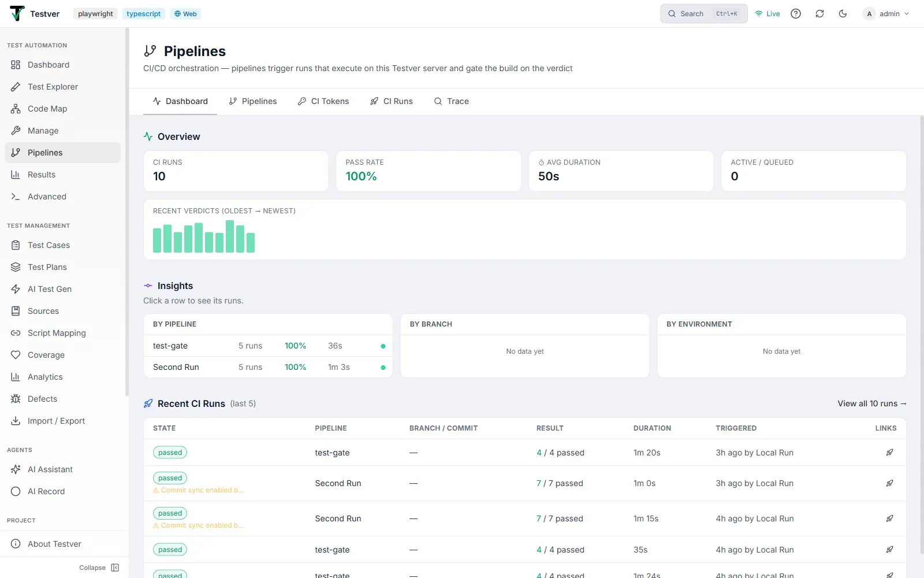Screen dimensions: 924x578
Task: Open the Advanced terminal section
Action: 62,197
